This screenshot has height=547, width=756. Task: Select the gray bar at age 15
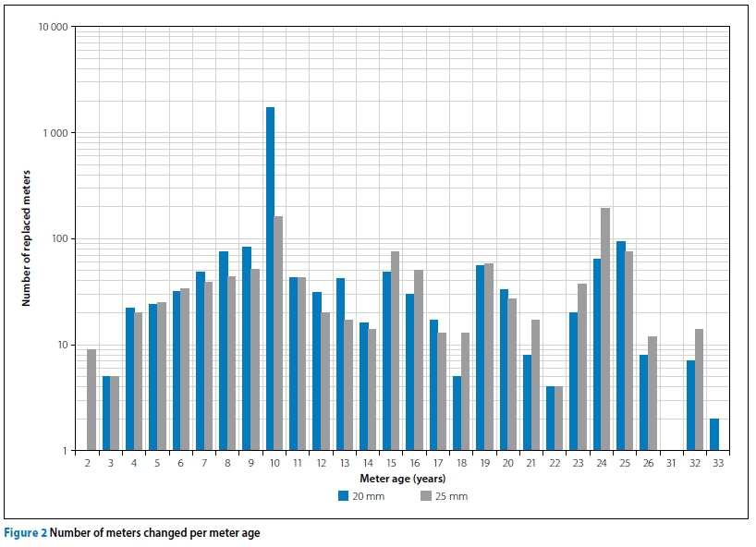[x=395, y=351]
